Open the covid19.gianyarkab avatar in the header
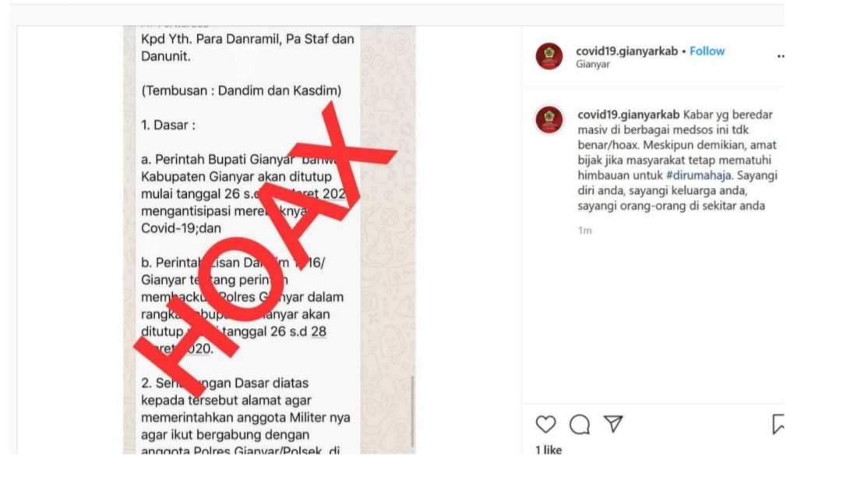 [549, 56]
